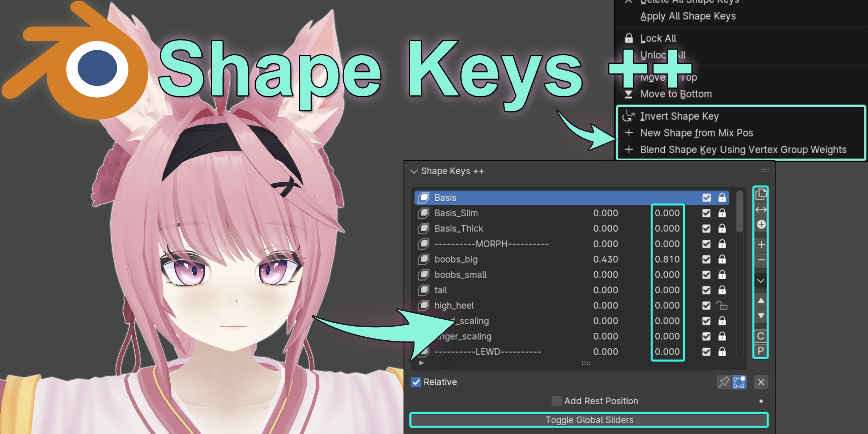The width and height of the screenshot is (868, 434).
Task: Select the boobs_small shape key name
Action: pos(460,275)
